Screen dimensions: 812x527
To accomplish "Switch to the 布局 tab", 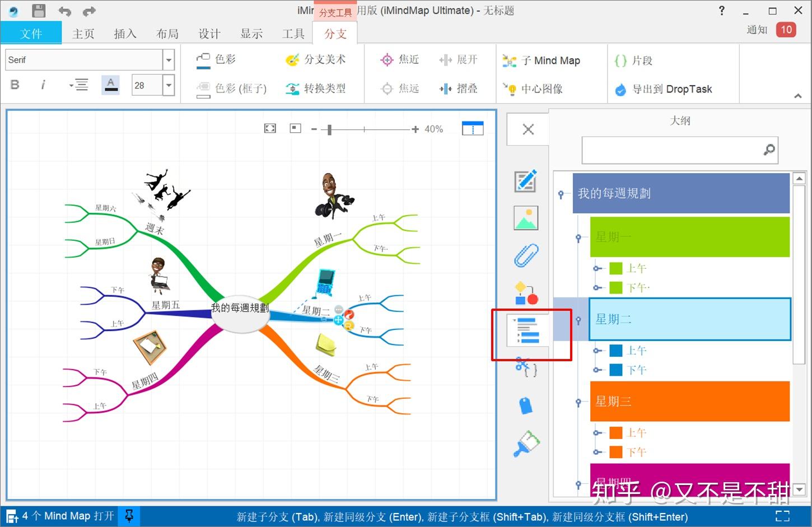I will point(167,34).
